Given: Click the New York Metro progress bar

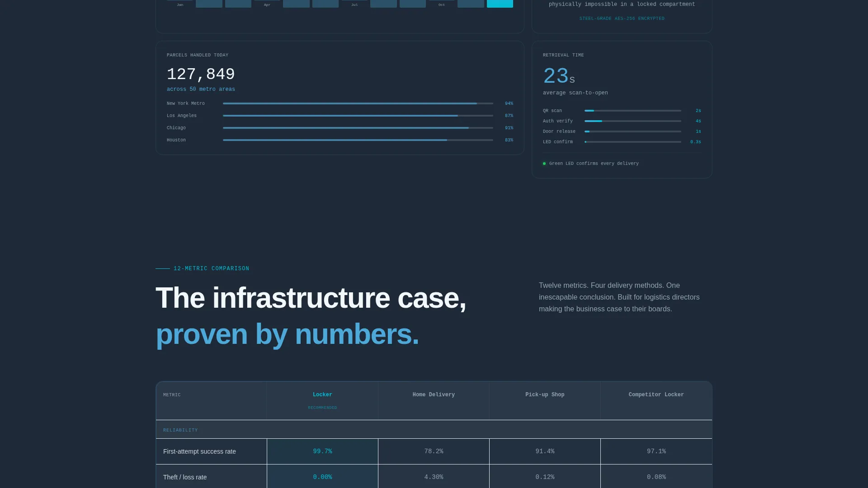Looking at the screenshot, I should point(358,103).
